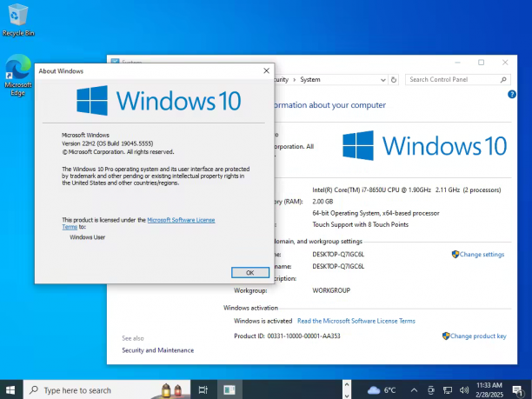Image resolution: width=532 pixels, height=399 pixels.
Task: Click the lantern search highlight icon
Action: (x=172, y=390)
